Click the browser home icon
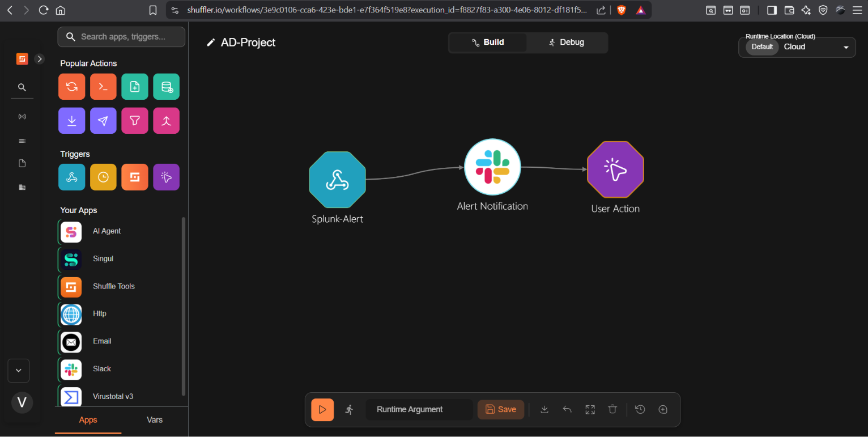The image size is (868, 437). coord(61,10)
